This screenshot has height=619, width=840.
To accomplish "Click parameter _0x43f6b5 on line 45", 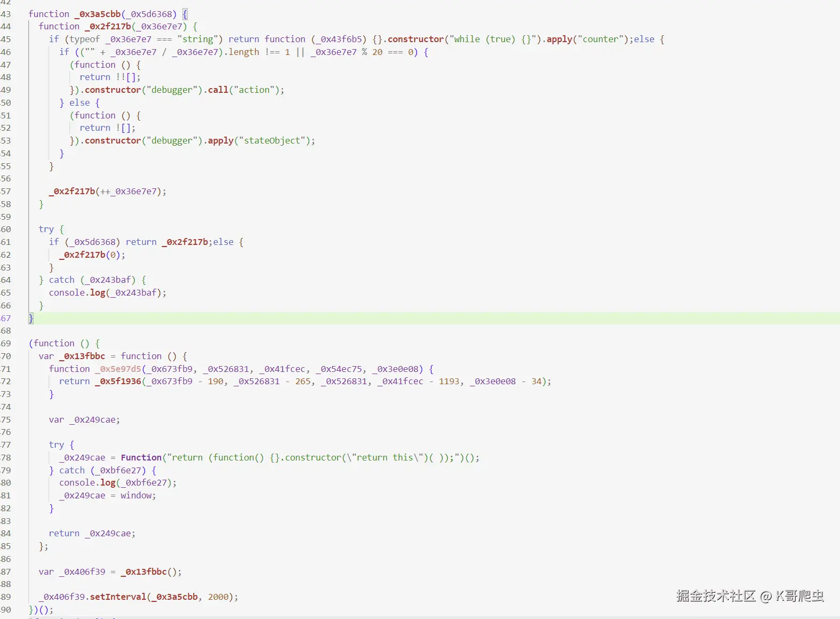I will (x=339, y=39).
